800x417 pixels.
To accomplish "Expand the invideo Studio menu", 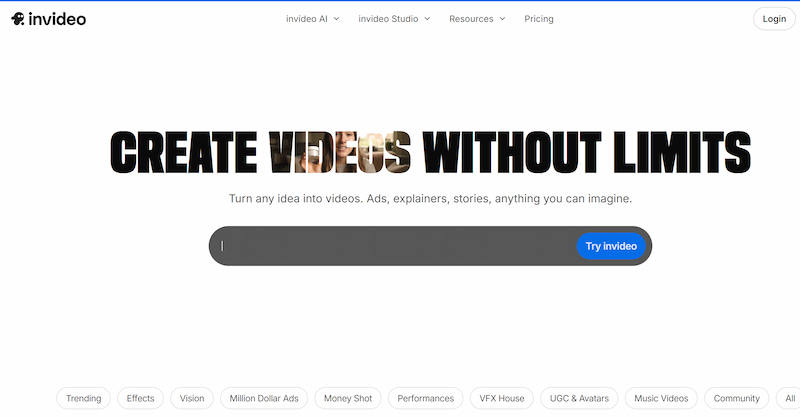I will 394,19.
